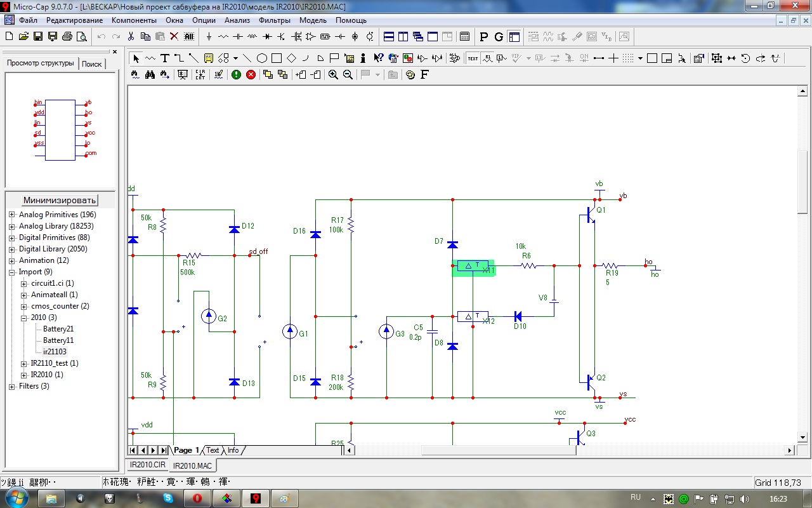
Task: Toggle grid dots display icon
Action: [628, 58]
